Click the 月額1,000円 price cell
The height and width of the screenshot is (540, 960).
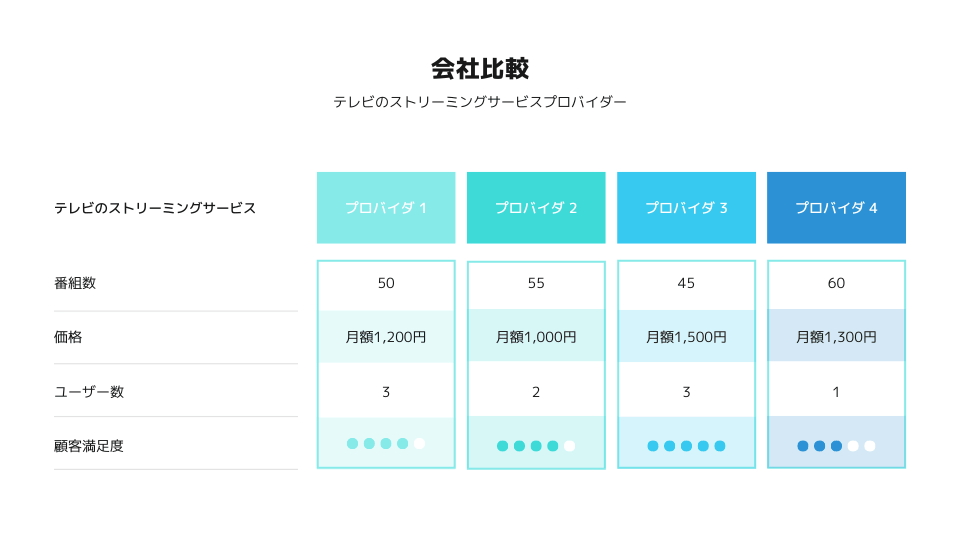coord(536,337)
